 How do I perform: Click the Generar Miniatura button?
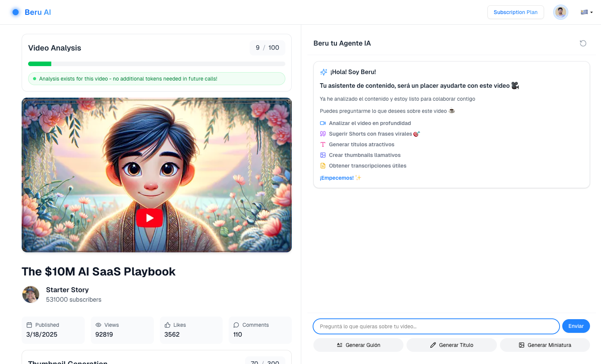tap(545, 345)
